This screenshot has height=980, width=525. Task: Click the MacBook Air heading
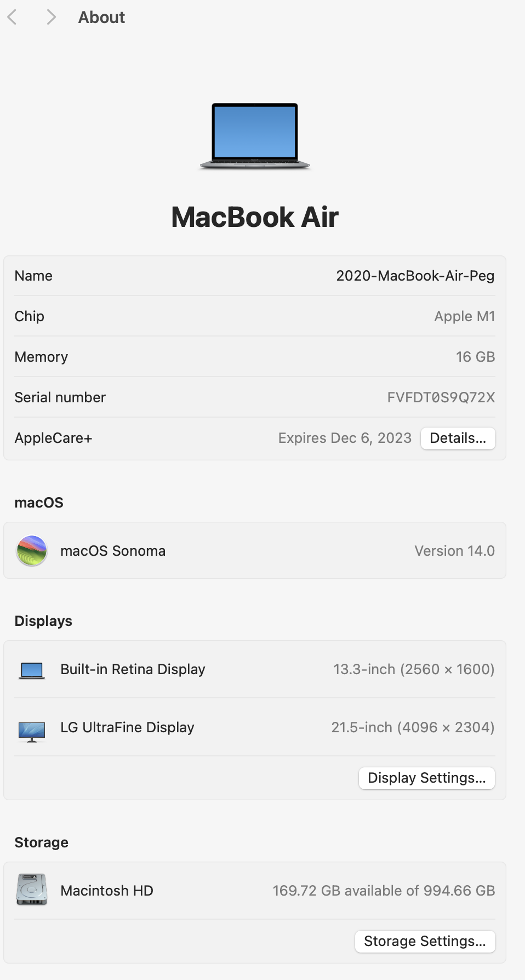[x=255, y=217]
